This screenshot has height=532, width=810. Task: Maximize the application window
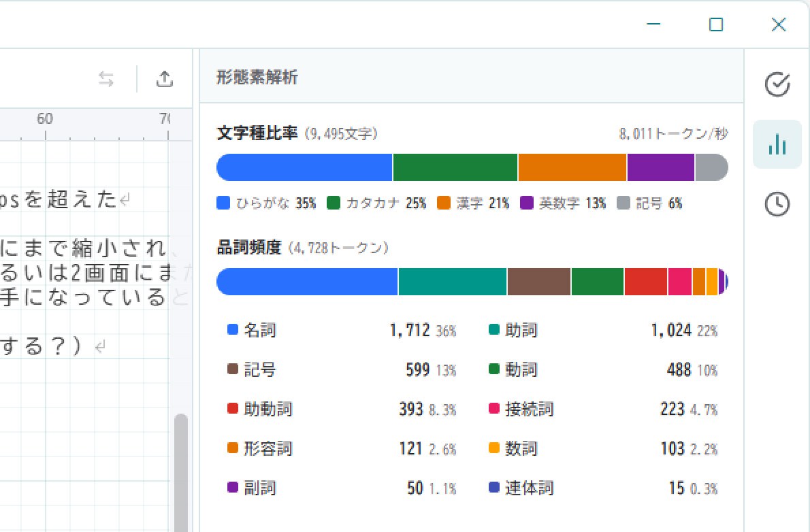[716, 24]
